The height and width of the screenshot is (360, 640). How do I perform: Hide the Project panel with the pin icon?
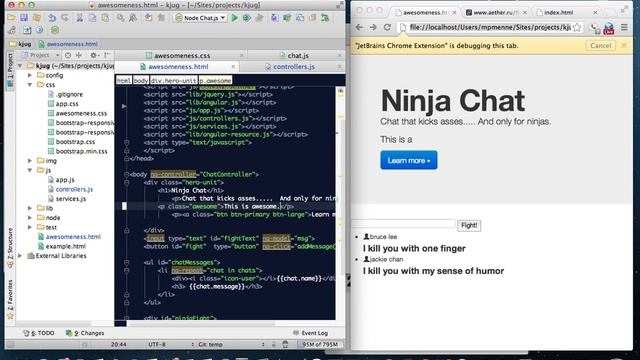coord(107,55)
